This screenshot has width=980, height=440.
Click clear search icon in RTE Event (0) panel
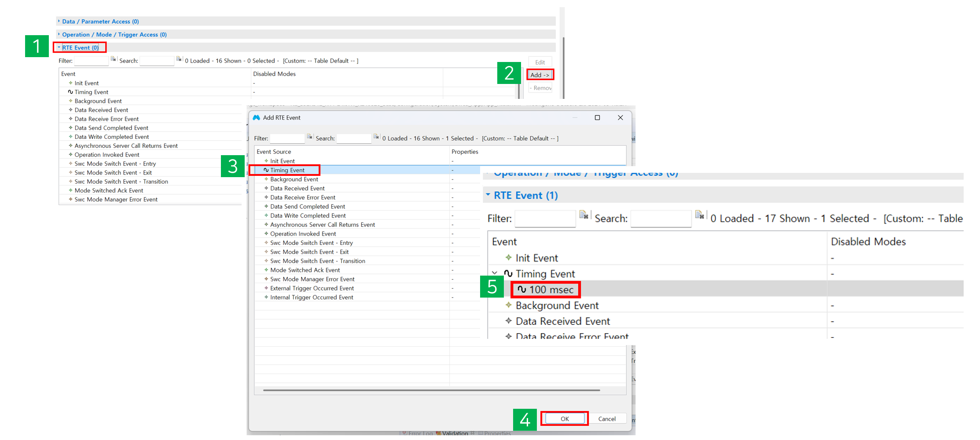click(x=179, y=59)
